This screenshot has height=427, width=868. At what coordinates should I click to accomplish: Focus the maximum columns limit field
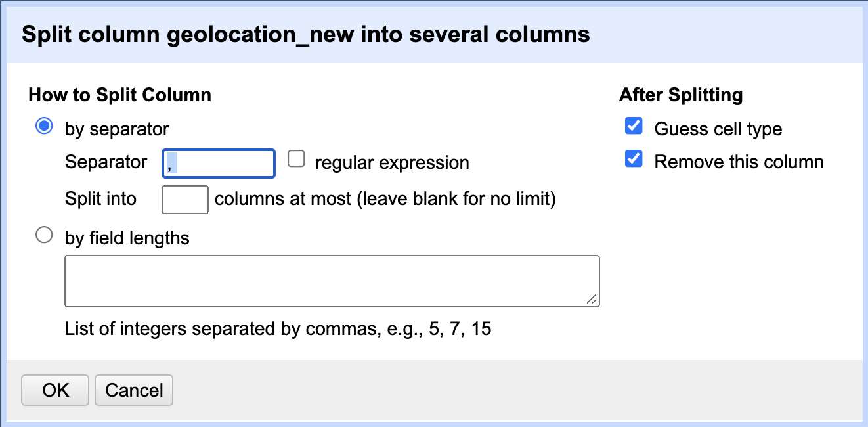click(184, 198)
